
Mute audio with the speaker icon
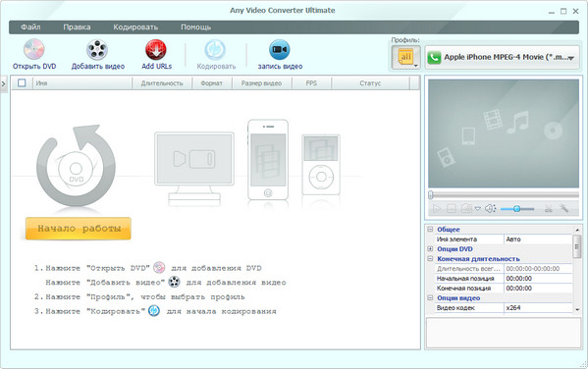point(490,208)
